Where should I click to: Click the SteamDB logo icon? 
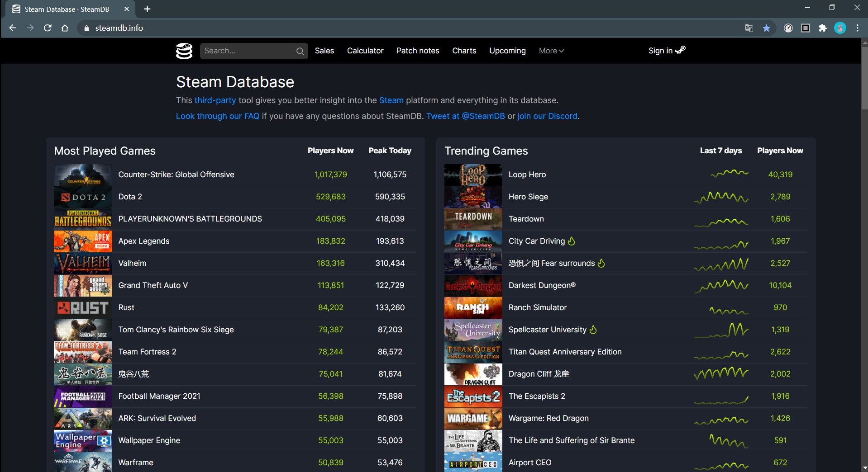[x=184, y=51]
